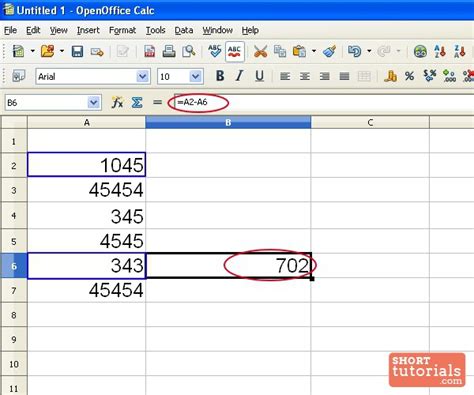Click the Function equals button
The width and height of the screenshot is (474, 395).
pos(157,102)
